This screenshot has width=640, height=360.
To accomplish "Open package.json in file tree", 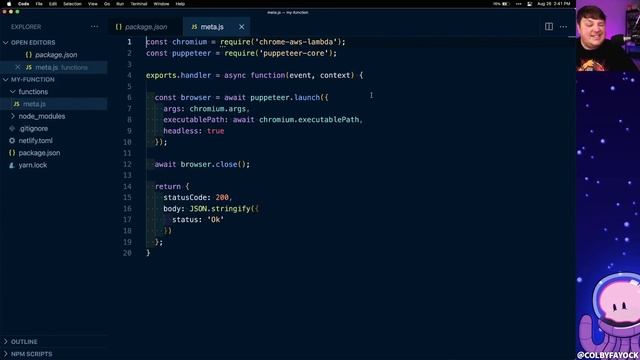I will pyautogui.click(x=54, y=153).
